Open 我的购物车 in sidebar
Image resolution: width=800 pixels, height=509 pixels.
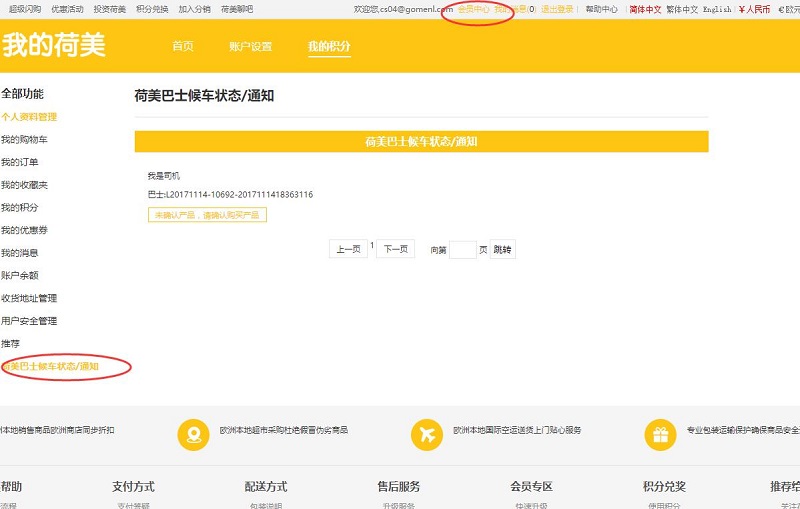pyautogui.click(x=24, y=139)
